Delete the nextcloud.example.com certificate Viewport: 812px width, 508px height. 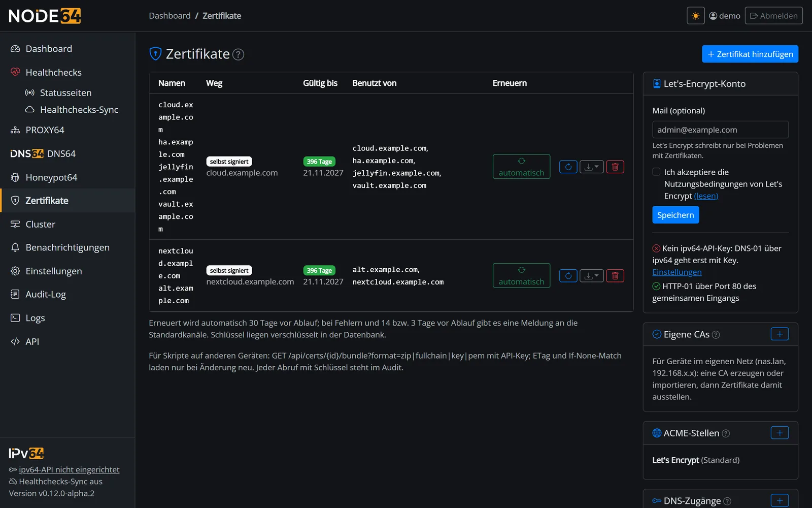(615, 276)
